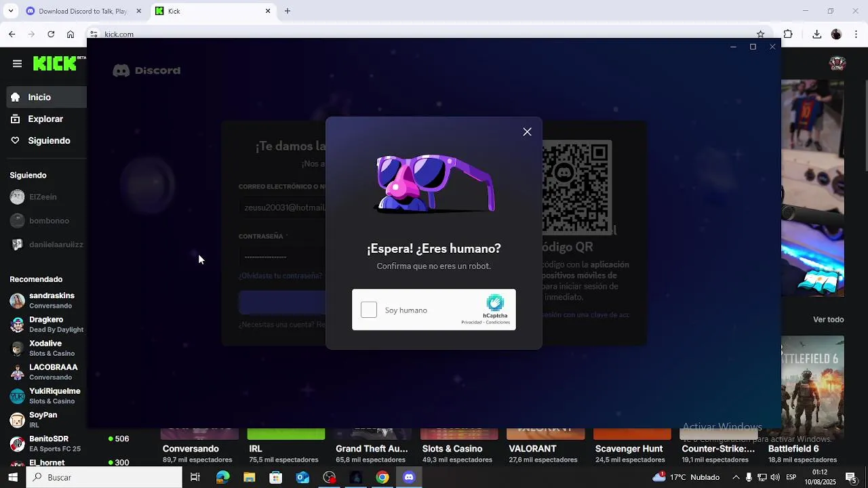Click the kick.com address bar
Viewport: 868px width, 488px height.
427,34
